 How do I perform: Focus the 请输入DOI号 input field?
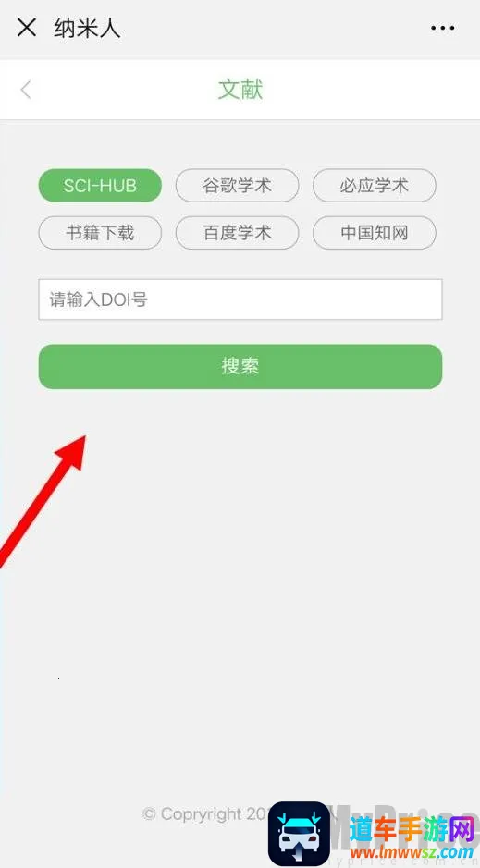[240, 300]
